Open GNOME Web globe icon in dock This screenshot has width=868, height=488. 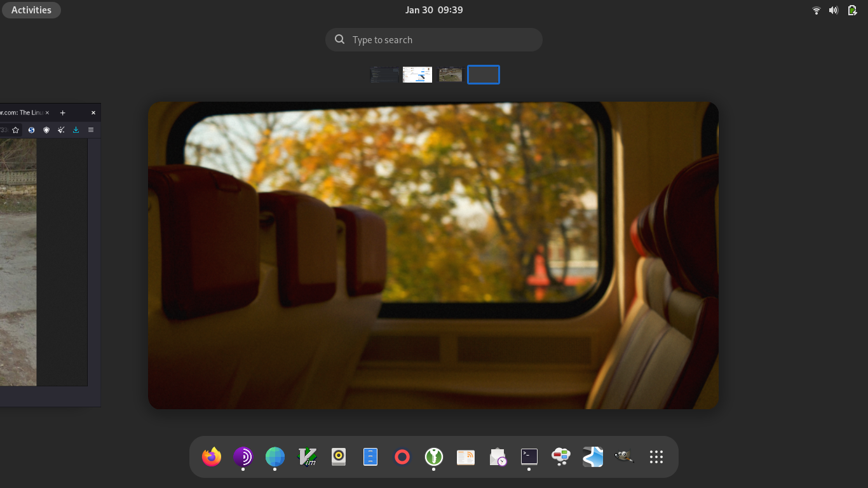(x=275, y=457)
